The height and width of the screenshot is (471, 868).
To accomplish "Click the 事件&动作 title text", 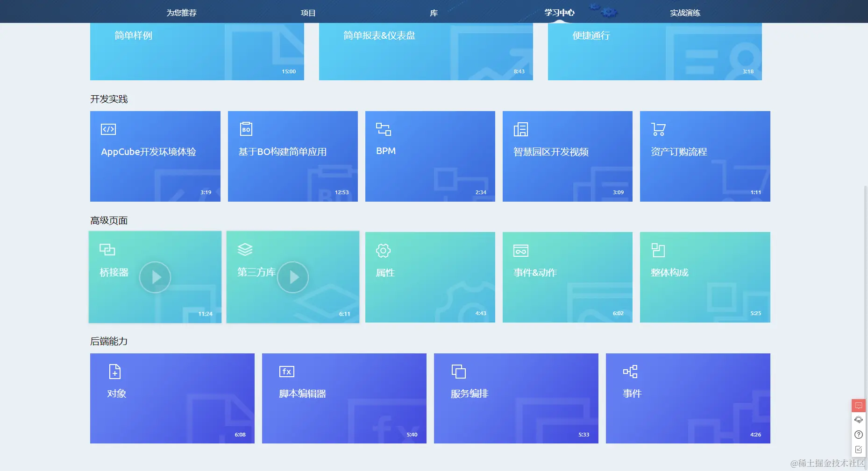I will 535,273.
